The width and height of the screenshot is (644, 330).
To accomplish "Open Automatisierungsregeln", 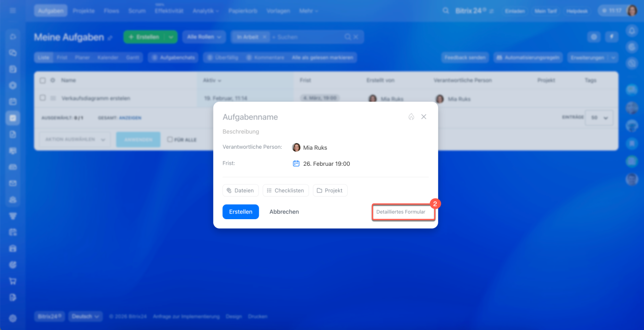I will click(x=528, y=57).
